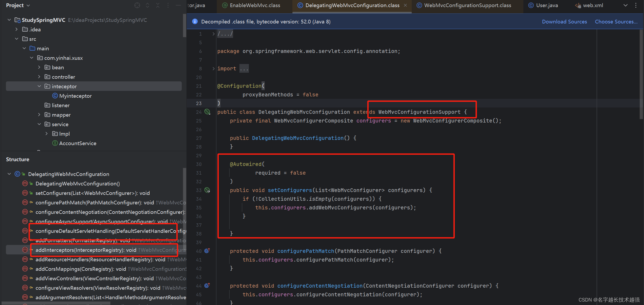
Task: Expand the Impl package
Action: pyautogui.click(x=46, y=134)
